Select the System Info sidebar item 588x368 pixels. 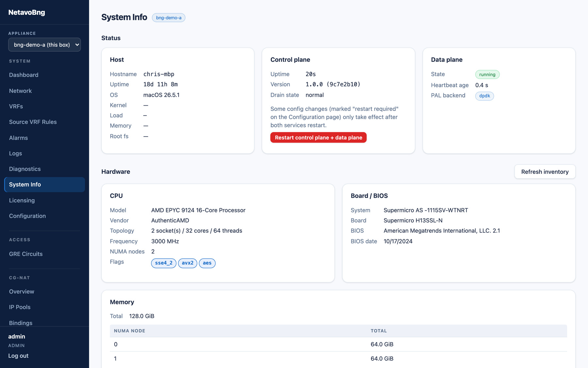coord(44,184)
